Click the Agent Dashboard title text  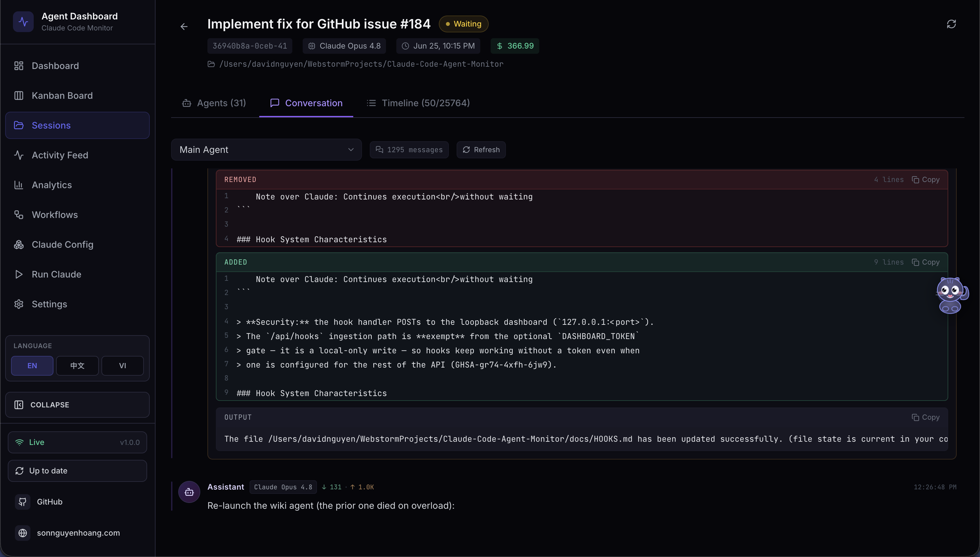pyautogui.click(x=80, y=16)
